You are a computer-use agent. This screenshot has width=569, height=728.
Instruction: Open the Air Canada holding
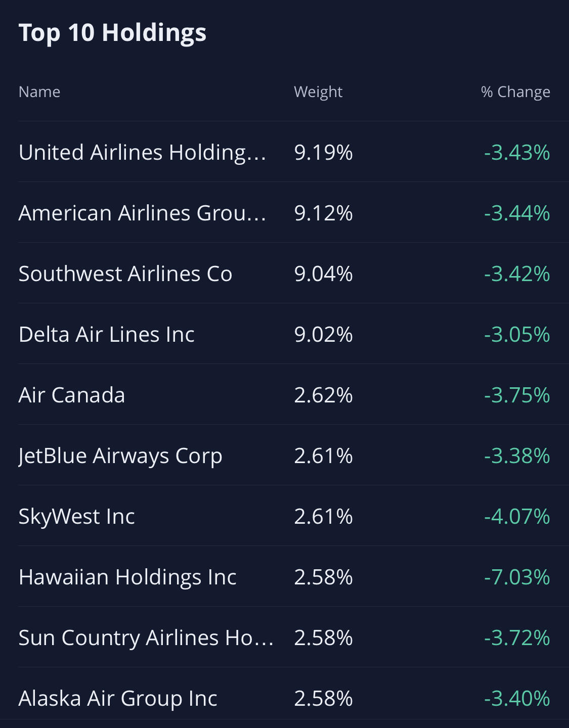(x=72, y=395)
